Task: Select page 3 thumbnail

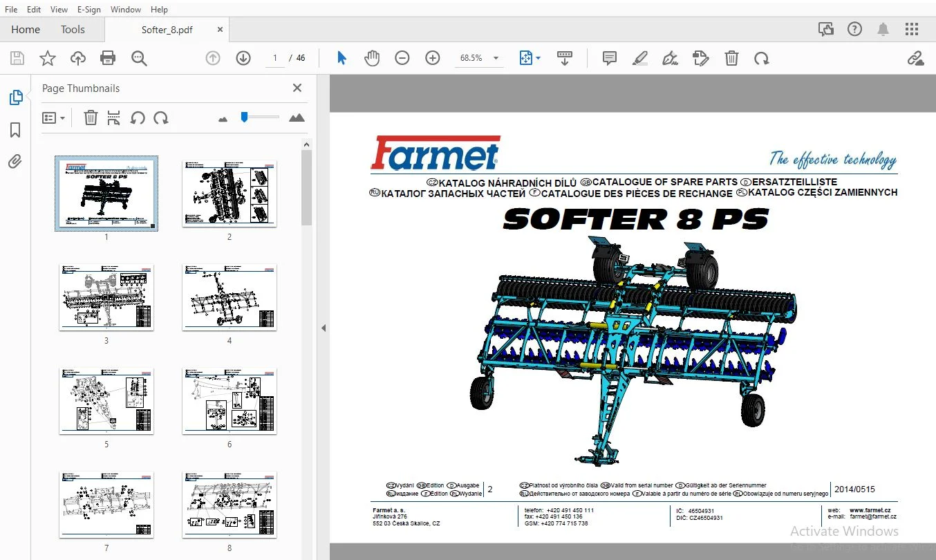Action: click(x=106, y=297)
